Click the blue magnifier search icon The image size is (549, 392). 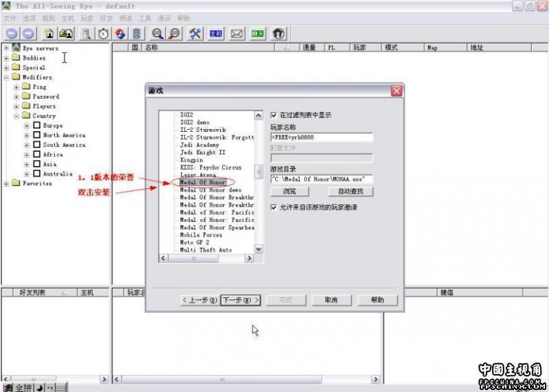tap(158, 34)
